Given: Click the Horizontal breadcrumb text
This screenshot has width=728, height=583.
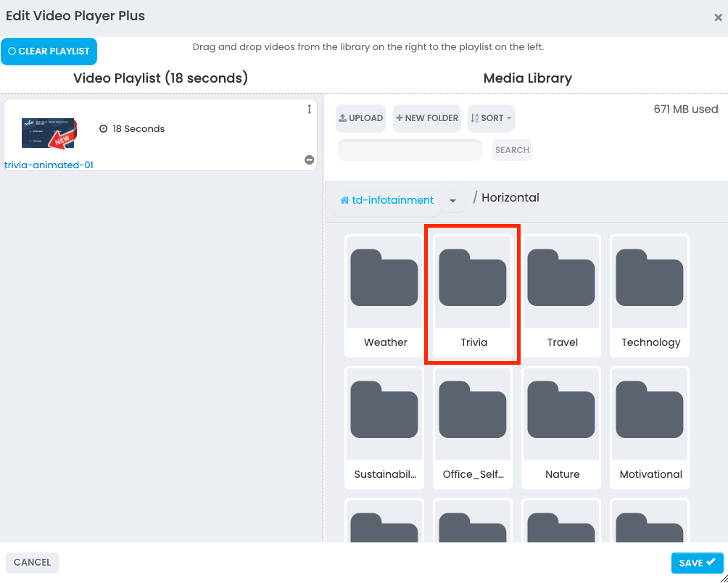Looking at the screenshot, I should 510,198.
